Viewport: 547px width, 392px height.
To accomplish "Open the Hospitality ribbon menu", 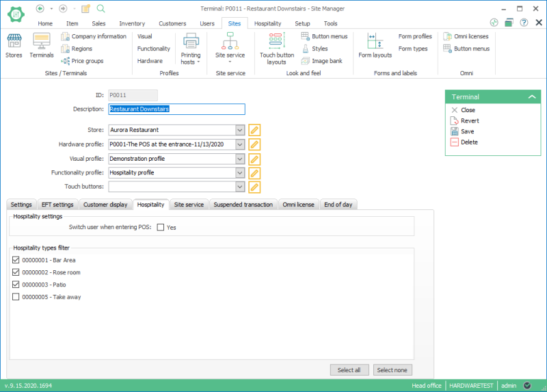I will coord(267,23).
